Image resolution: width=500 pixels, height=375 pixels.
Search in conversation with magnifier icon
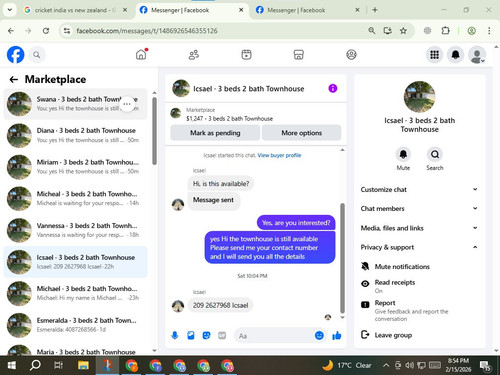point(435,154)
